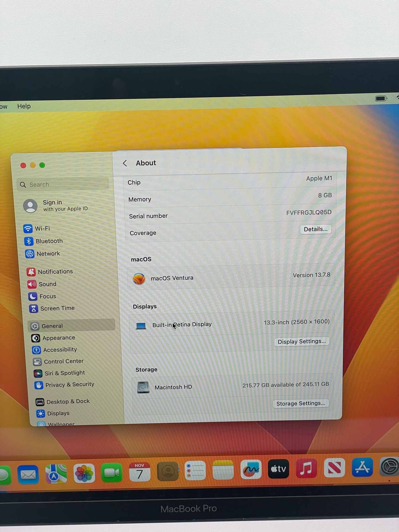The image size is (399, 532).
Task: Open Accessibility settings pane
Action: tap(54, 350)
